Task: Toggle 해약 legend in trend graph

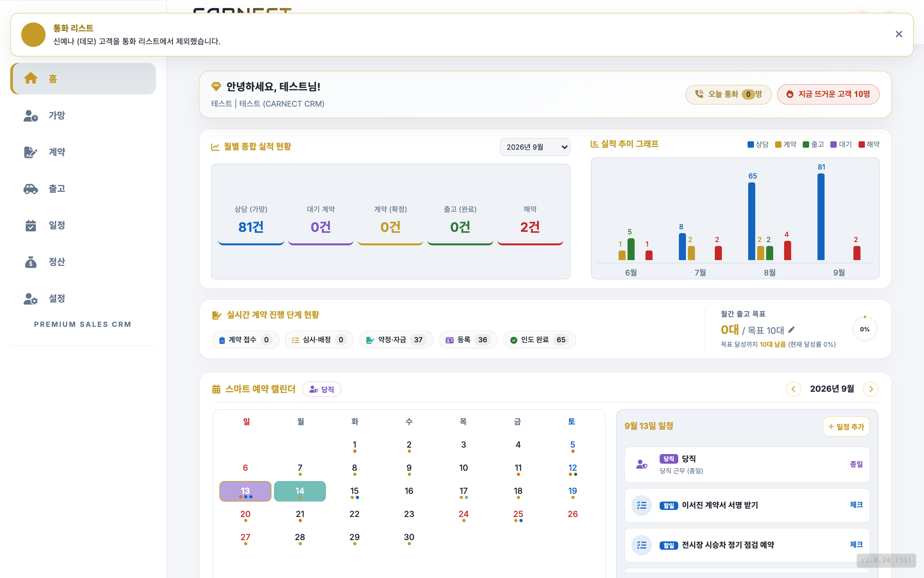Action: pyautogui.click(x=869, y=144)
